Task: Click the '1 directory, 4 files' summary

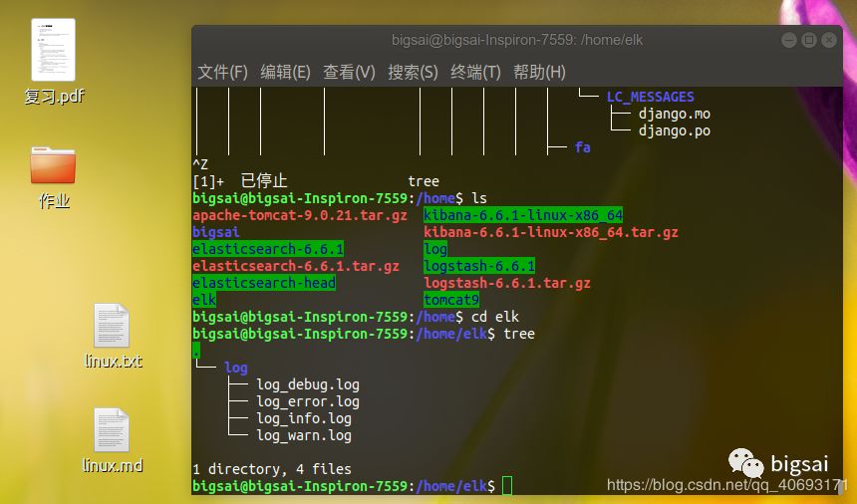Action: tap(272, 469)
